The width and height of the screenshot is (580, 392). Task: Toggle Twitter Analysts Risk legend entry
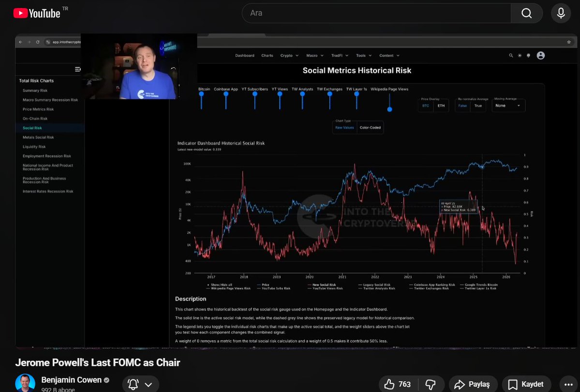pyautogui.click(x=376, y=288)
